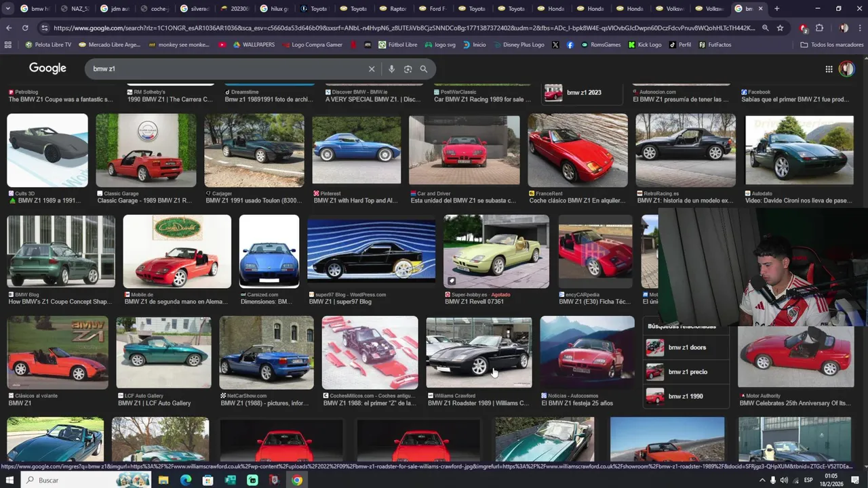Click the Google logo

47,68
